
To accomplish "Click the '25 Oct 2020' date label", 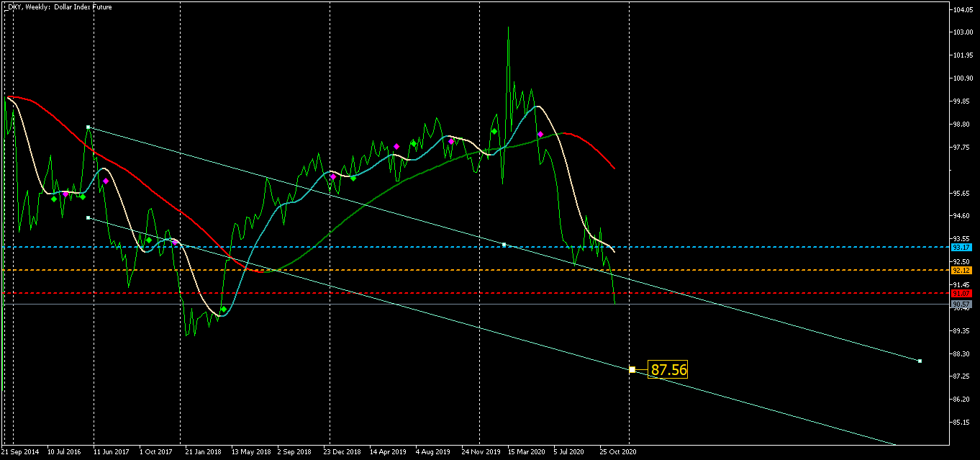I will pyautogui.click(x=619, y=453).
